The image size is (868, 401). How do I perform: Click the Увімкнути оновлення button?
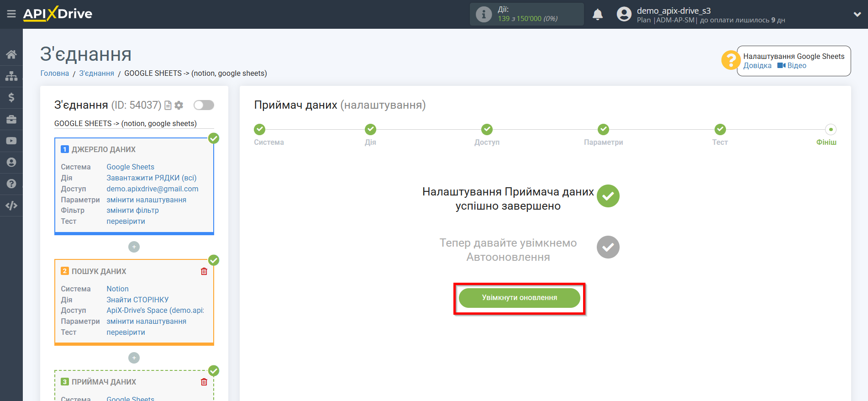coord(520,298)
